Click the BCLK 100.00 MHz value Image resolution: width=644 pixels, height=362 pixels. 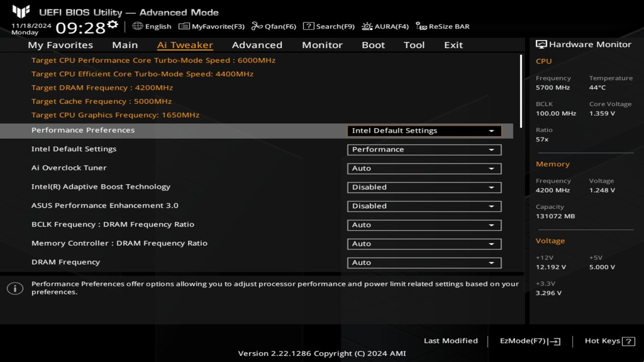pyautogui.click(x=556, y=113)
